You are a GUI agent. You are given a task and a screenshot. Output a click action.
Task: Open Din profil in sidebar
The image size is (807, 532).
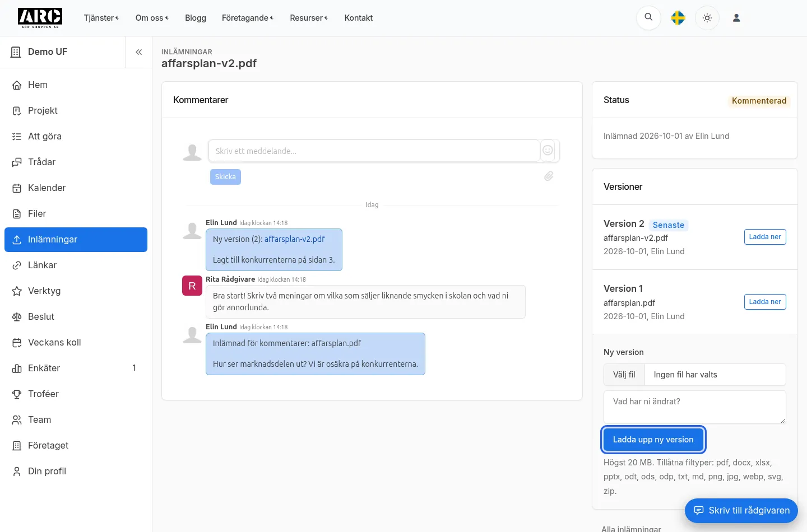pyautogui.click(x=76, y=472)
